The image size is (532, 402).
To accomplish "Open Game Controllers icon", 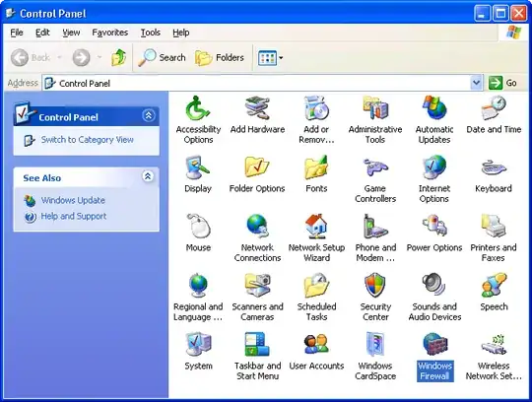I will (x=375, y=167).
